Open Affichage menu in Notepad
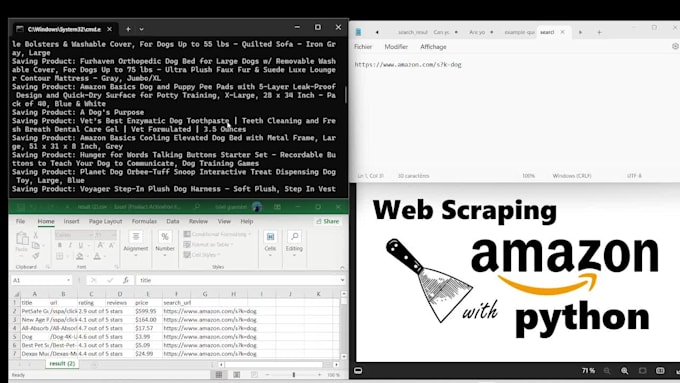Viewport: 680px width, 383px height. [x=433, y=46]
